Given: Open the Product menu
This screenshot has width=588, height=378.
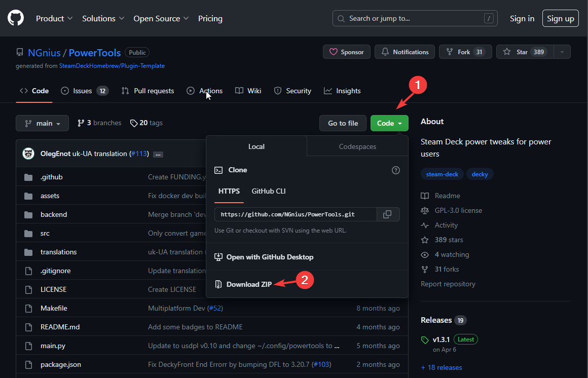Looking at the screenshot, I should [x=54, y=18].
